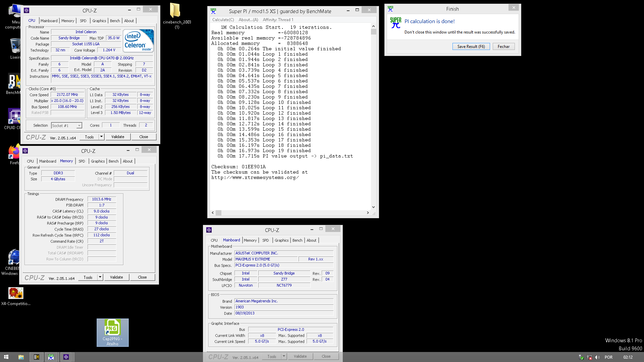Click Super PI horizontal scrollbar left arrow

[x=213, y=213]
